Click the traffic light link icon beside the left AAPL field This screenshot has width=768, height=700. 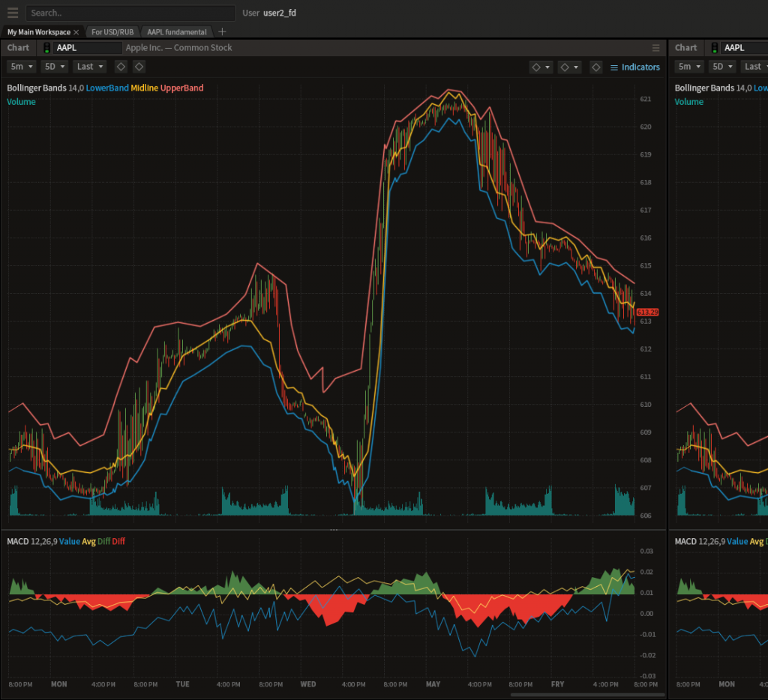pyautogui.click(x=46, y=48)
